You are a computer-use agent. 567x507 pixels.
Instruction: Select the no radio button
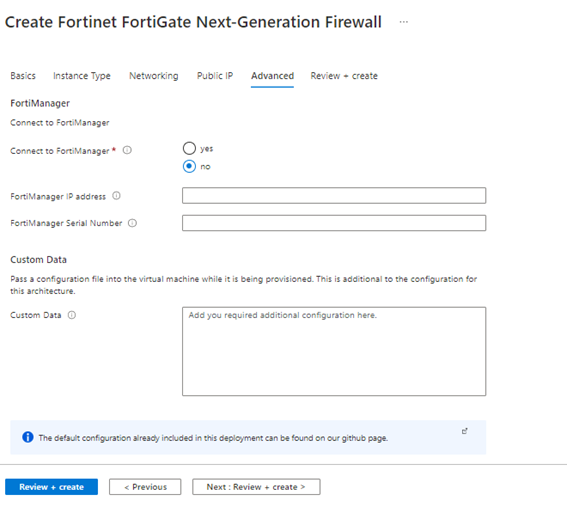click(x=189, y=166)
